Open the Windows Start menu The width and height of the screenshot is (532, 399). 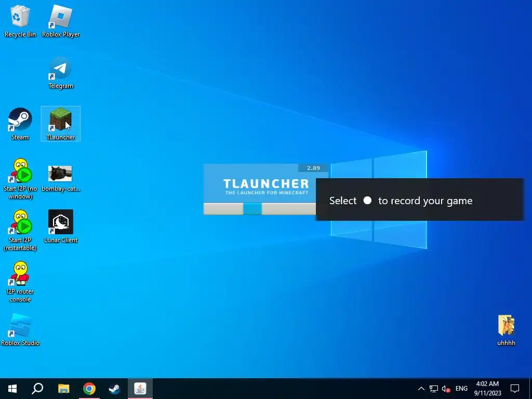coord(12,389)
